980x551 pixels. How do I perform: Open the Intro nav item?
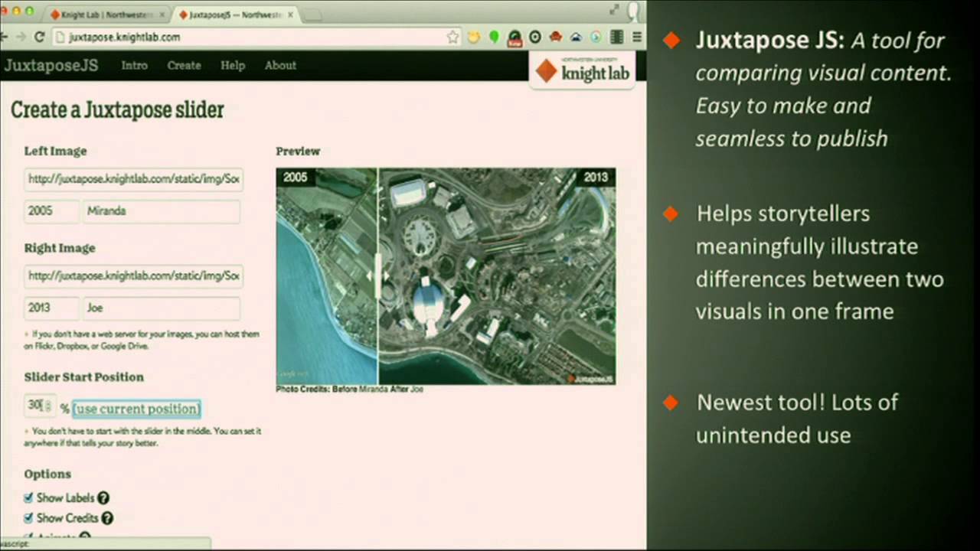tap(134, 65)
